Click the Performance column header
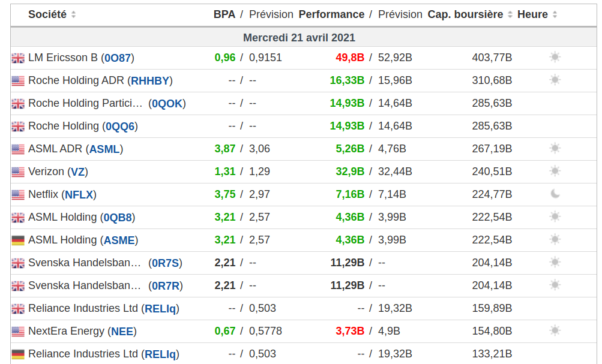The image size is (602, 364). click(331, 14)
